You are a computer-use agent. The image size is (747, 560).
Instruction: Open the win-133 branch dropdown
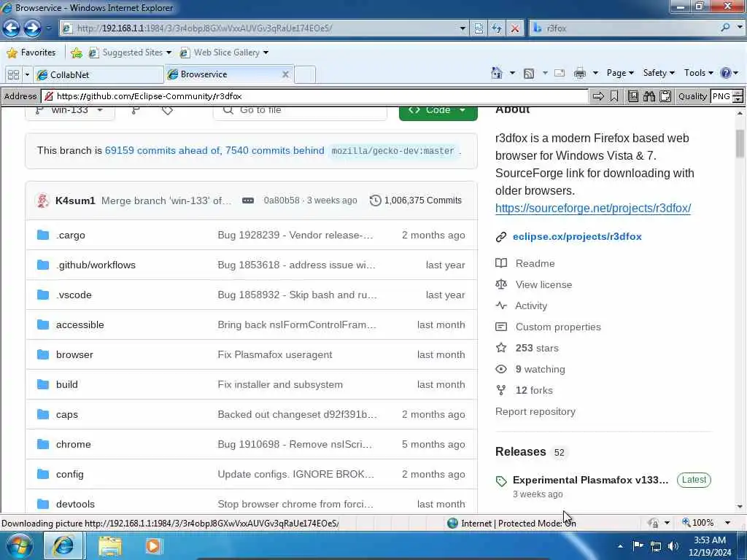69,111
